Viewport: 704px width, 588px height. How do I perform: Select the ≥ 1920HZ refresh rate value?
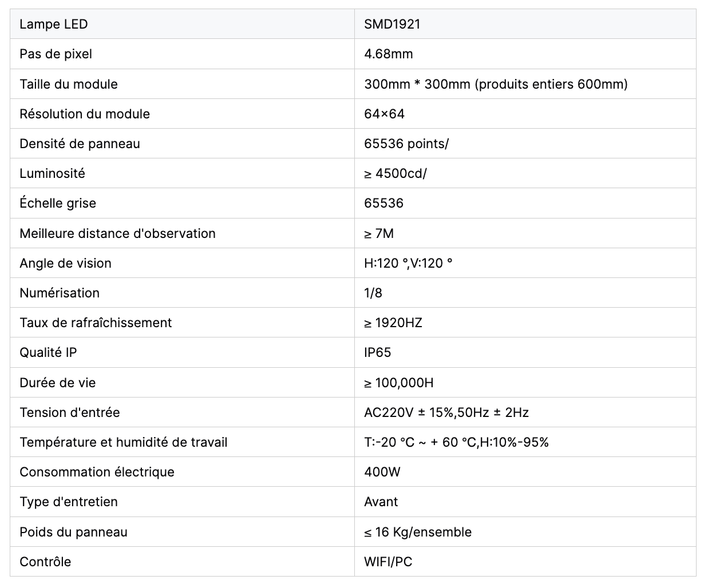(x=393, y=323)
